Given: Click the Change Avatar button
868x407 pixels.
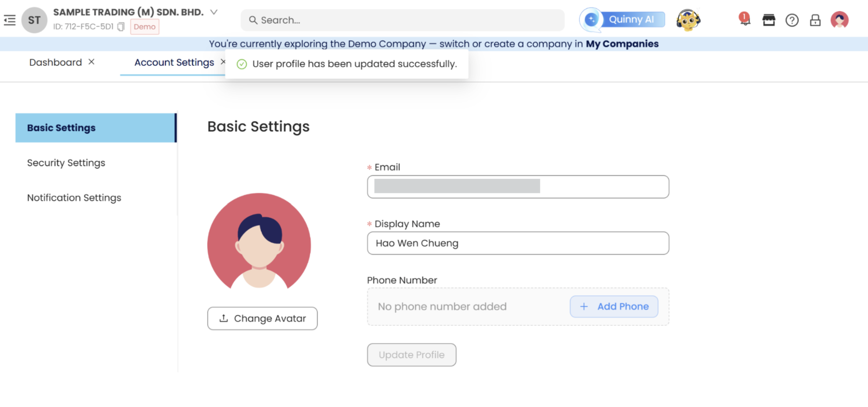Looking at the screenshot, I should tap(262, 318).
